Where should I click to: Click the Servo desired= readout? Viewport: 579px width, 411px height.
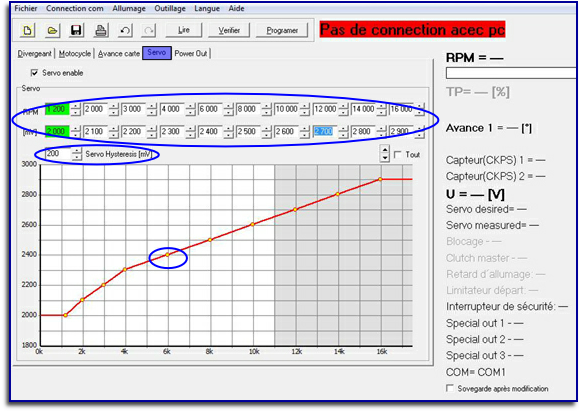point(486,209)
